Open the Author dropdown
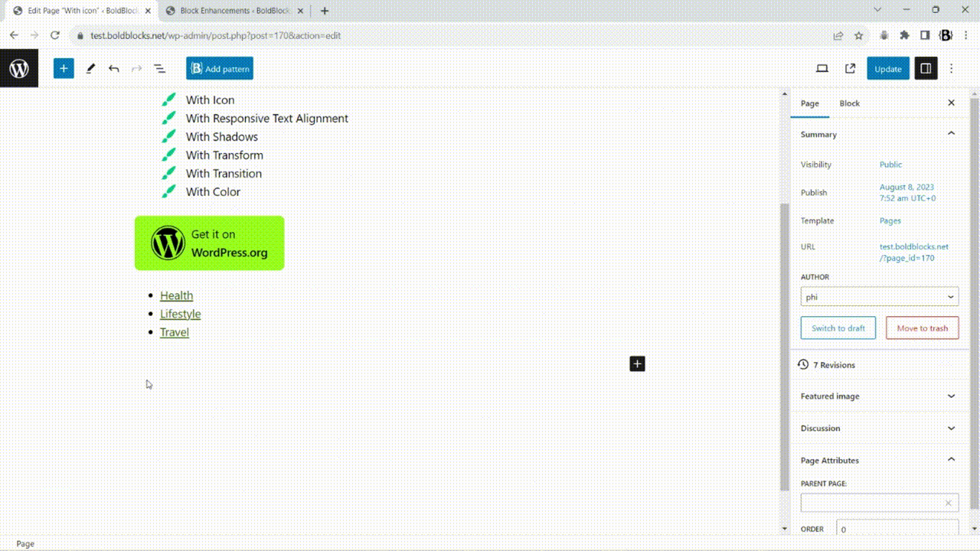Image resolution: width=980 pixels, height=551 pixels. pos(880,297)
